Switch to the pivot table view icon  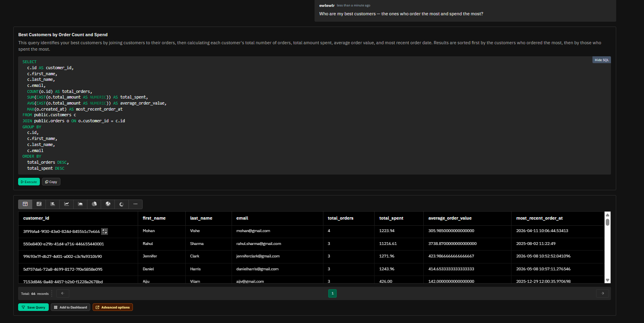(x=39, y=204)
